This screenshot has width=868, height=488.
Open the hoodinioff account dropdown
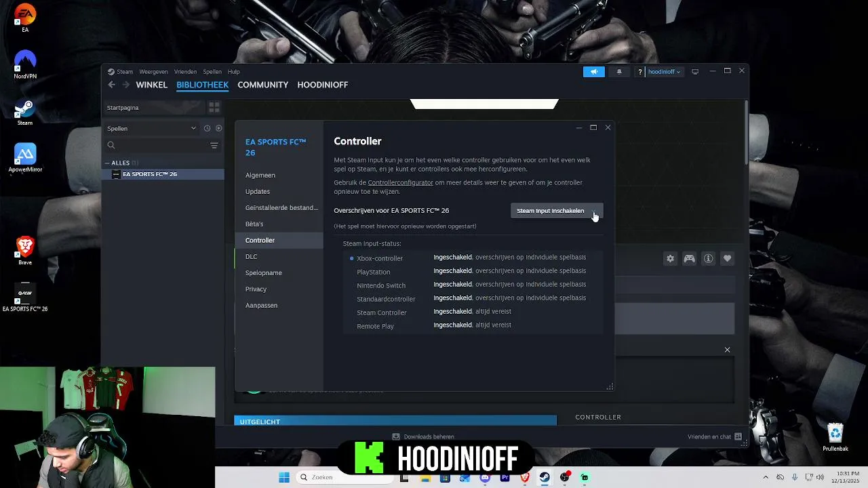tap(665, 72)
